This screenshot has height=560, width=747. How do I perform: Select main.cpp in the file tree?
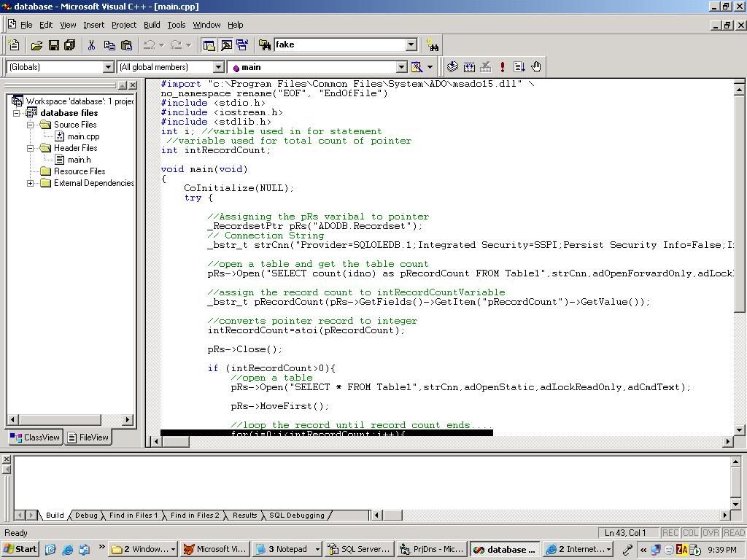(83, 136)
